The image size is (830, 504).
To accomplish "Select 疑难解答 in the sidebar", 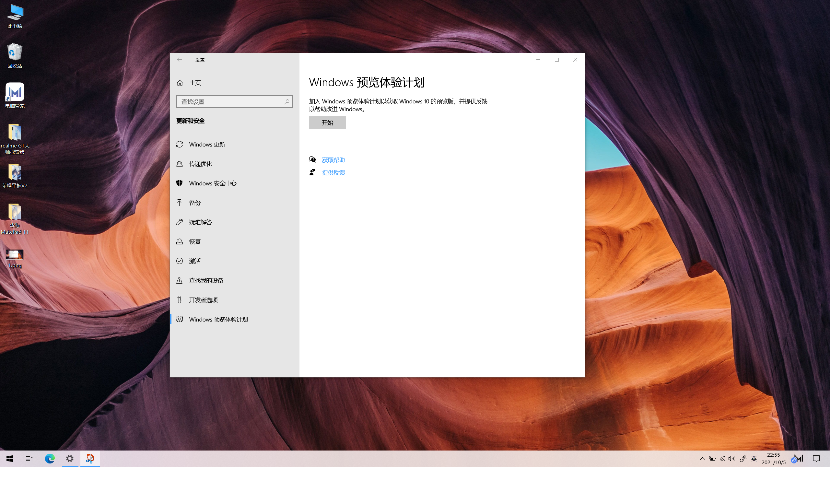I will pos(234,222).
